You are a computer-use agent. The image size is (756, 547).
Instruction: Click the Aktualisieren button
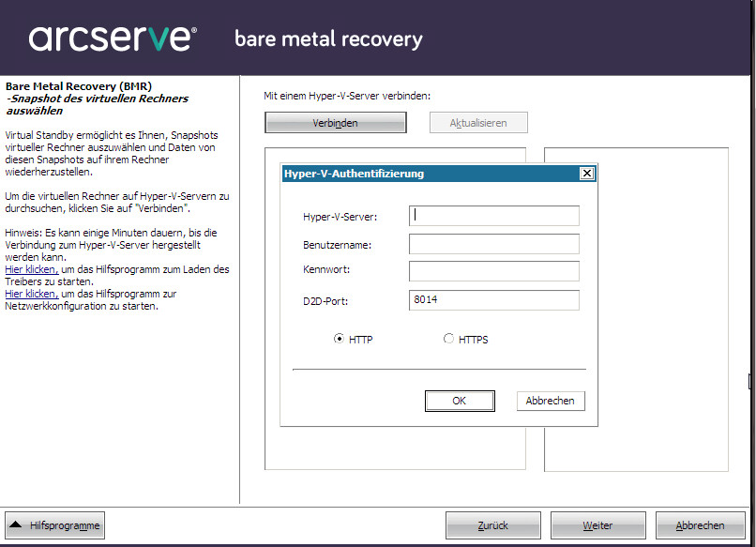(478, 122)
